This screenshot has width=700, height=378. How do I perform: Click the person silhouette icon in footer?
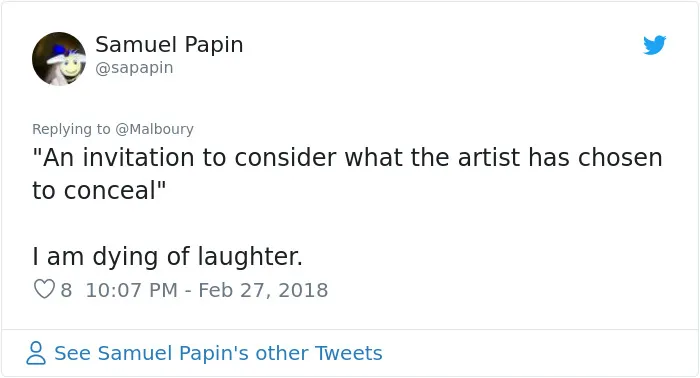[36, 353]
